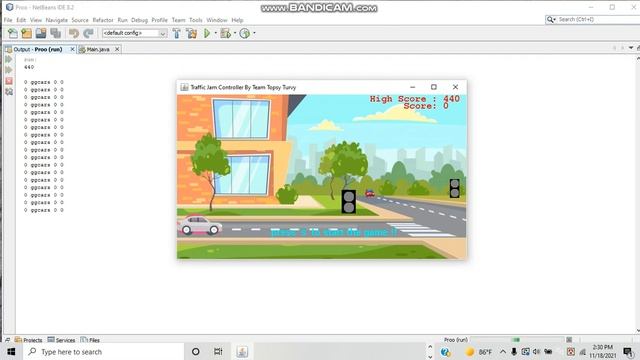Click the Java app icon on taskbar

coord(242,351)
